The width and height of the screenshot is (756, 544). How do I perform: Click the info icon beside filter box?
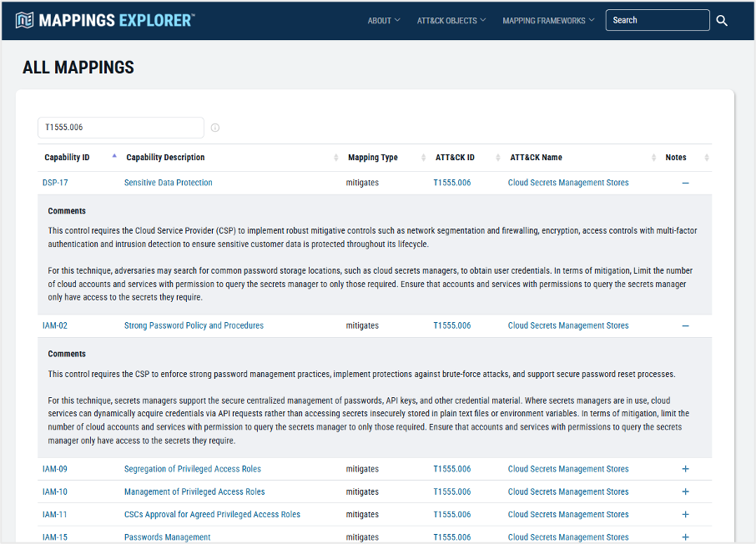215,128
